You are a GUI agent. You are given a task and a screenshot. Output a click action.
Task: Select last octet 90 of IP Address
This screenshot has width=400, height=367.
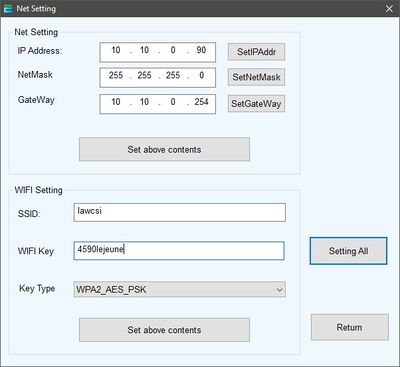(201, 50)
